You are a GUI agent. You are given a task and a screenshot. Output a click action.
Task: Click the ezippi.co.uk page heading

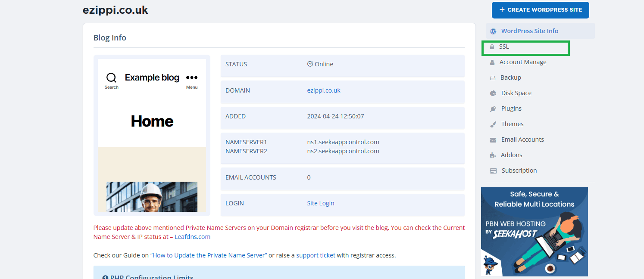[x=116, y=10]
